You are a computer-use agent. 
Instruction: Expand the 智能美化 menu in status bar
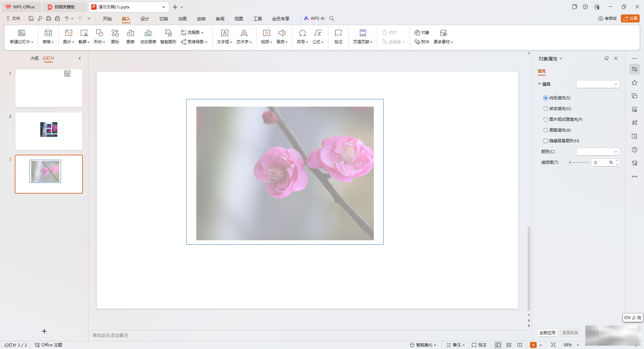pyautogui.click(x=423, y=345)
